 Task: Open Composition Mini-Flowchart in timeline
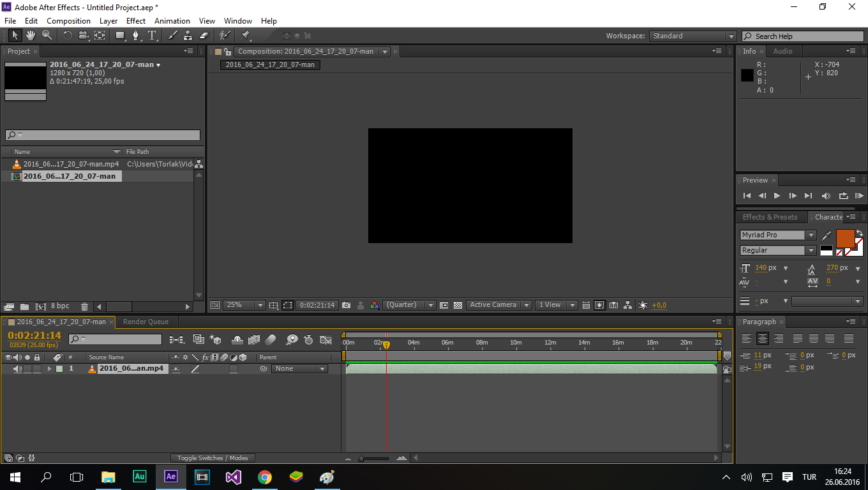click(177, 339)
